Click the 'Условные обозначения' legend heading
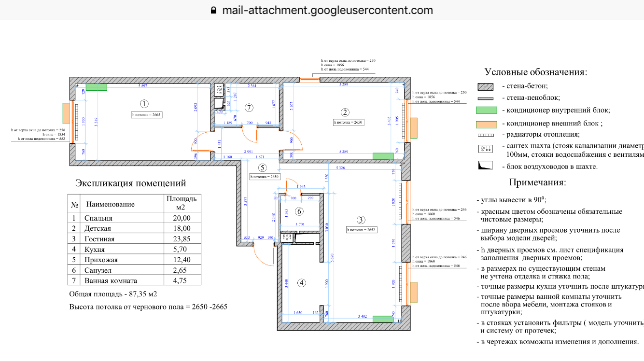The image size is (644, 362). click(x=536, y=72)
